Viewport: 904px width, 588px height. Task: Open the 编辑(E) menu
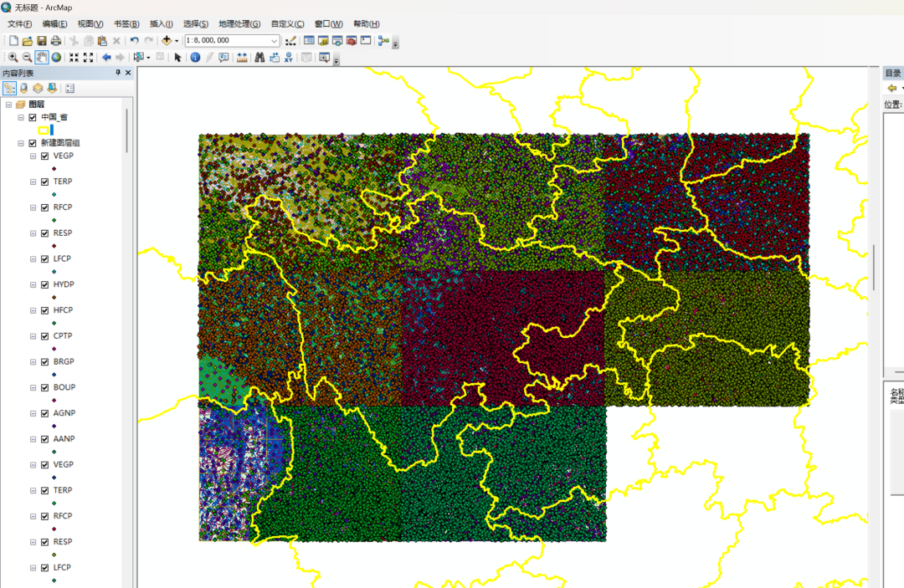coord(54,23)
